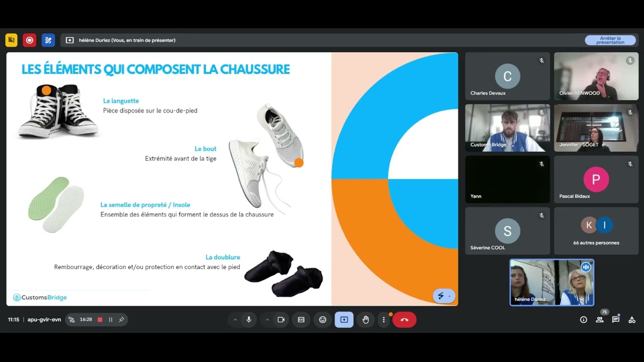
Task: Click the blue audio indicator on hélène's tile
Action: pos(586,267)
